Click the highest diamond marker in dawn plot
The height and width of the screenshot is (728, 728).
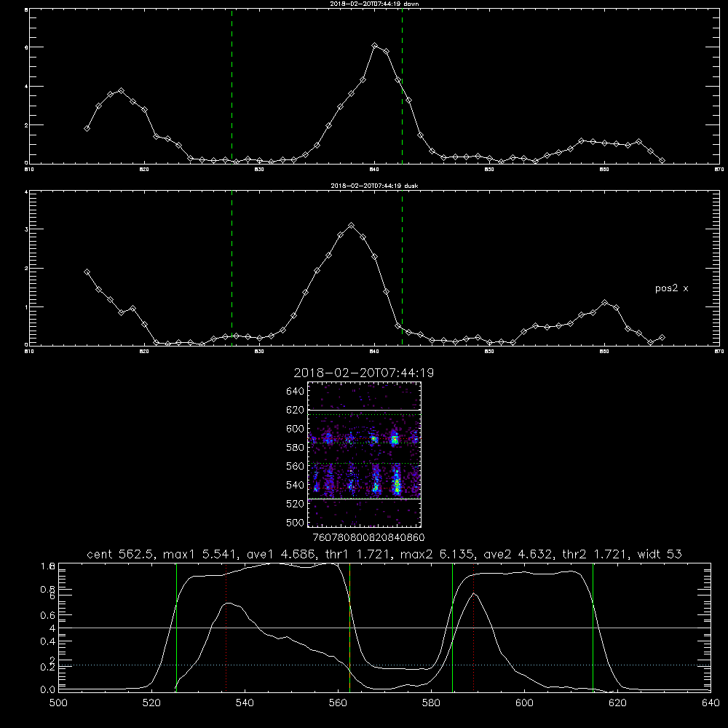tap(375, 45)
